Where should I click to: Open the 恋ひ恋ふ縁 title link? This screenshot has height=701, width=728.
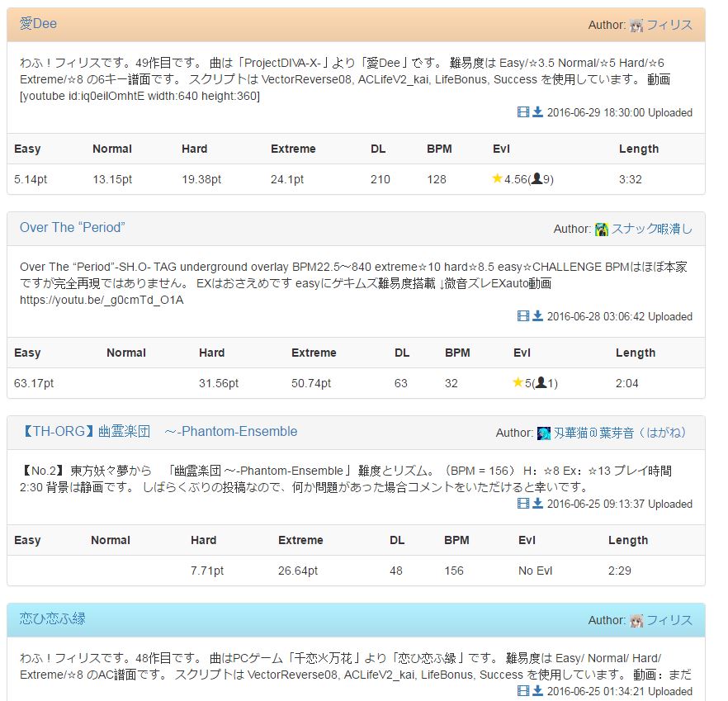tap(53, 619)
